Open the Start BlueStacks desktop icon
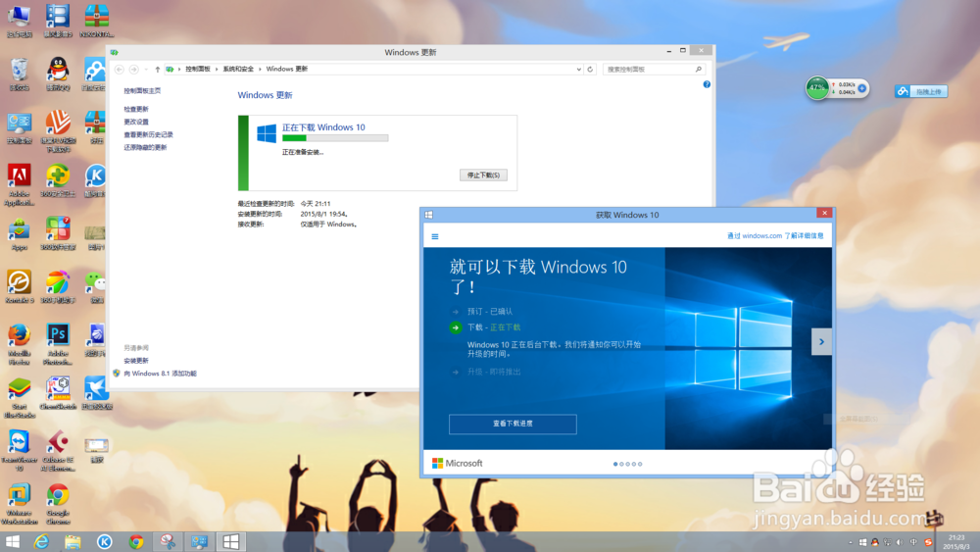Viewport: 980px width, 552px height. 20,398
